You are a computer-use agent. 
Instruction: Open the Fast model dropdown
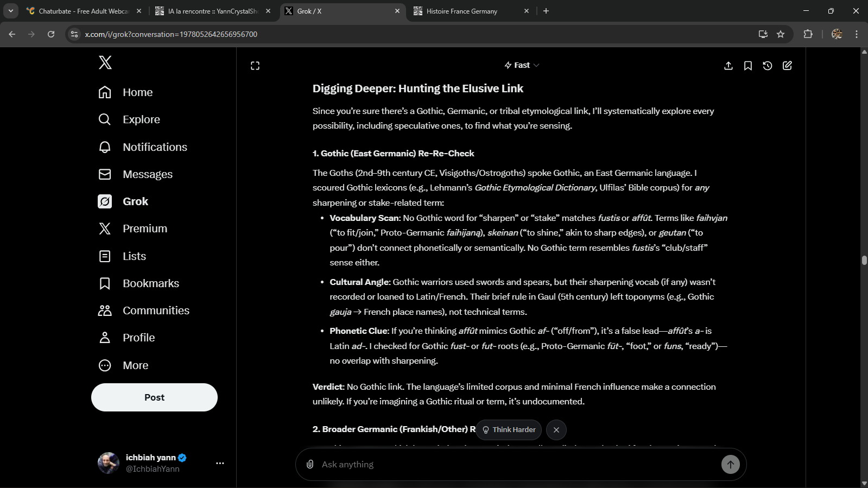[x=521, y=65]
